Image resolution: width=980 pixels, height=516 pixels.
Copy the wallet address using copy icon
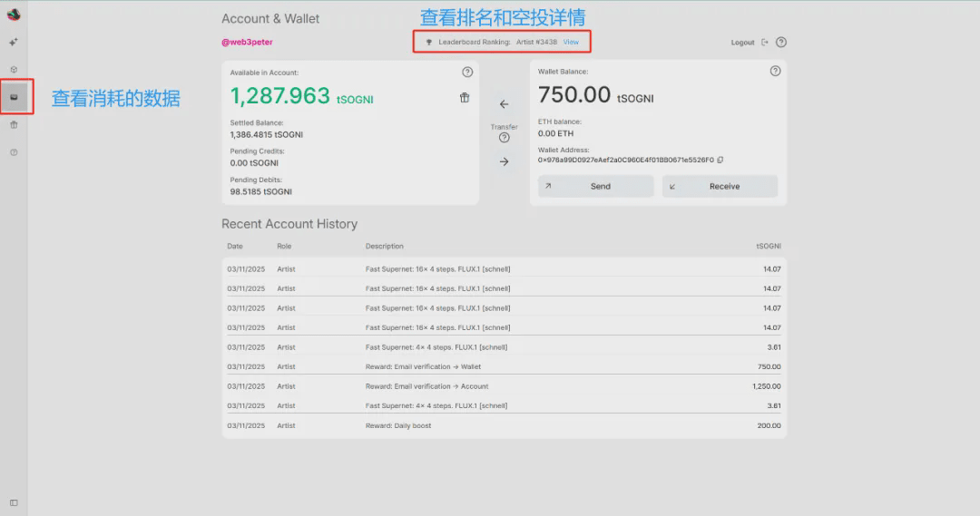coord(720,160)
